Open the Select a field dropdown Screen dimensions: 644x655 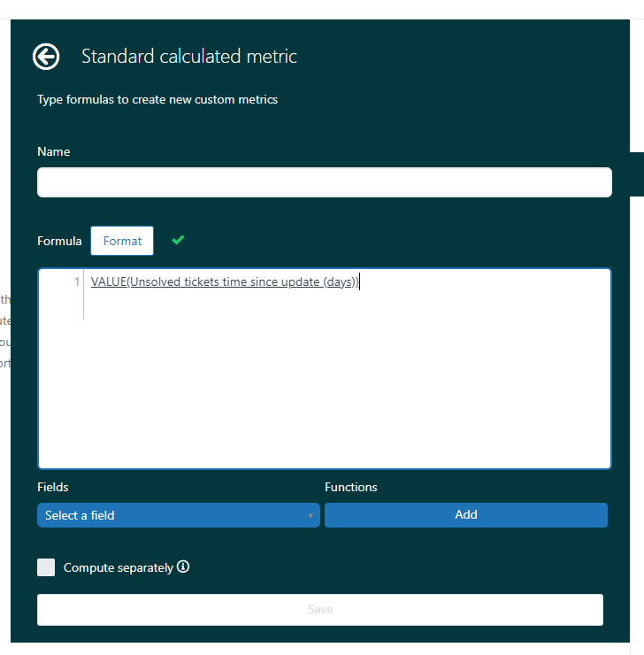[x=178, y=515]
